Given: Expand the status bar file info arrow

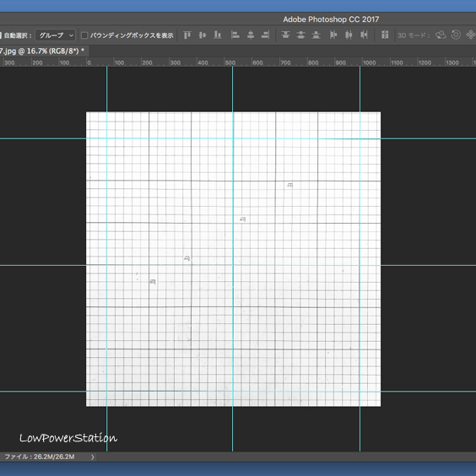Looking at the screenshot, I should pos(93,457).
